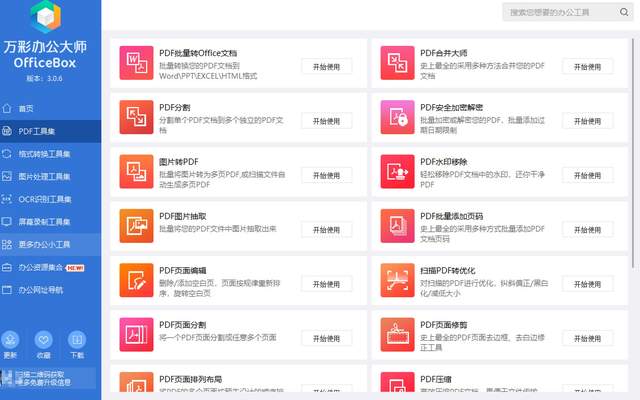
Task: Open 图片处理工具集 section
Action: point(51,177)
